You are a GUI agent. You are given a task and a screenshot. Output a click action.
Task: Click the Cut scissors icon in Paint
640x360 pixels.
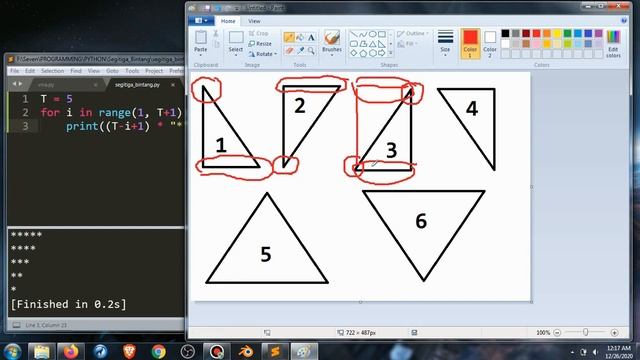[x=216, y=33]
